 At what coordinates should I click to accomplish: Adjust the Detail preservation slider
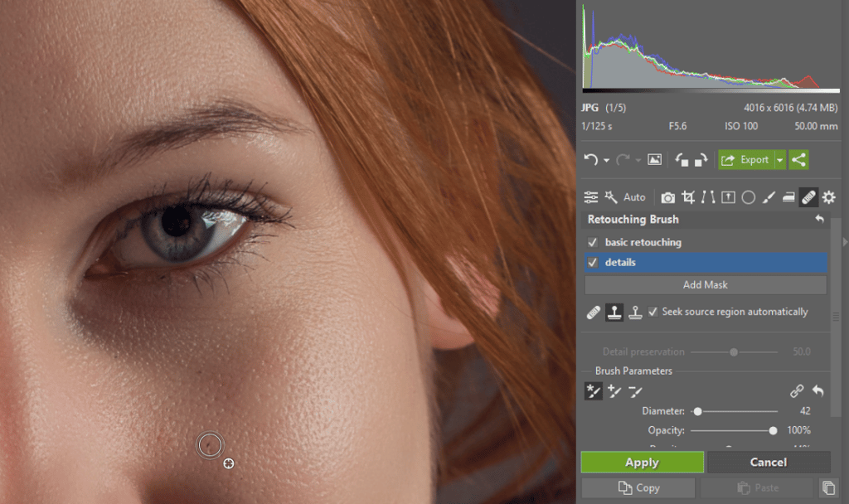click(x=734, y=351)
